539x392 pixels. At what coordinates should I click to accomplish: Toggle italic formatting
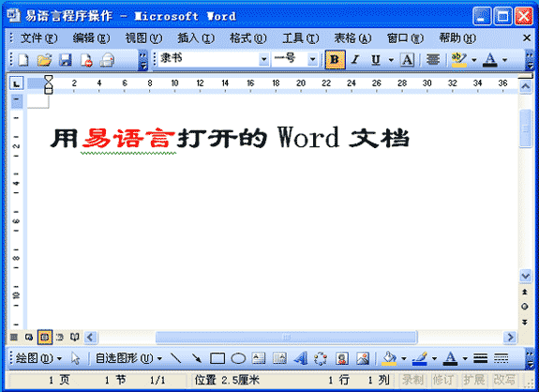[x=356, y=60]
